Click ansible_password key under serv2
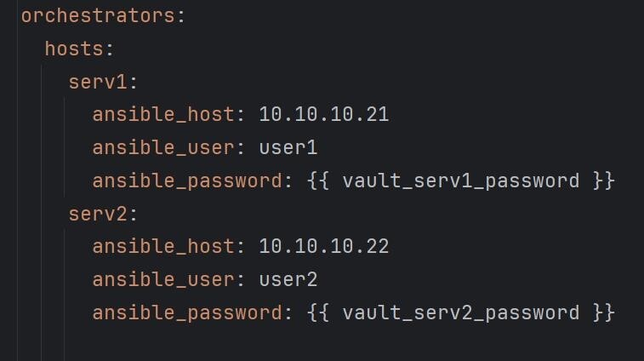Image resolution: width=644 pixels, height=361 pixels. [187, 312]
